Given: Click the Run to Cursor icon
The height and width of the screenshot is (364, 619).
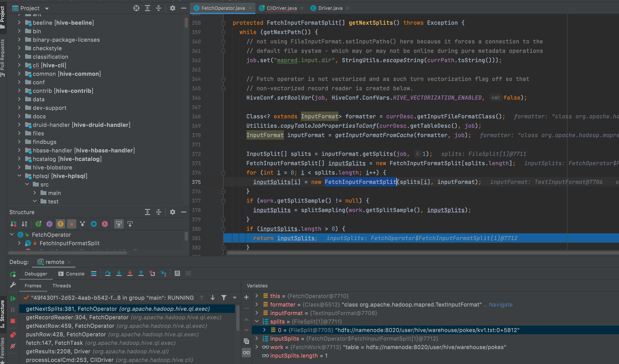Looking at the screenshot, I should point(163,274).
